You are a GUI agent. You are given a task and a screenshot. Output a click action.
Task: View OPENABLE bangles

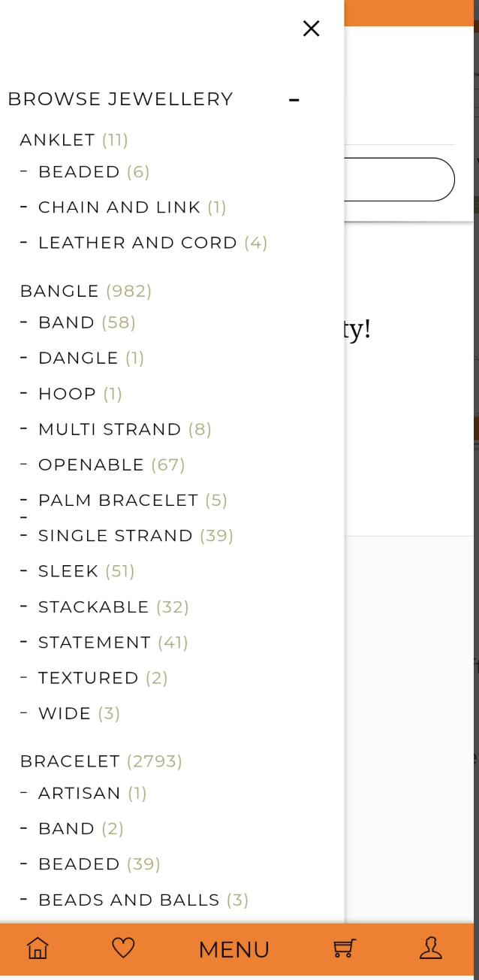click(91, 464)
